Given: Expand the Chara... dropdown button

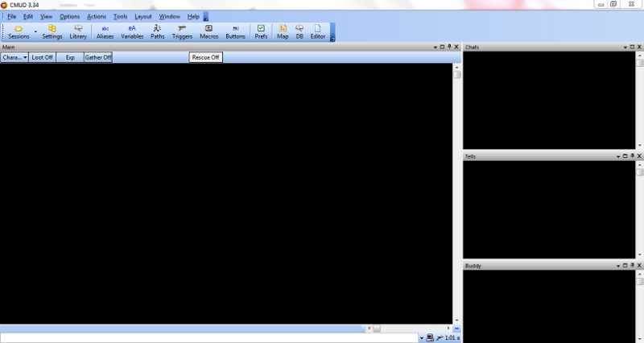Looking at the screenshot, I should pos(14,58).
